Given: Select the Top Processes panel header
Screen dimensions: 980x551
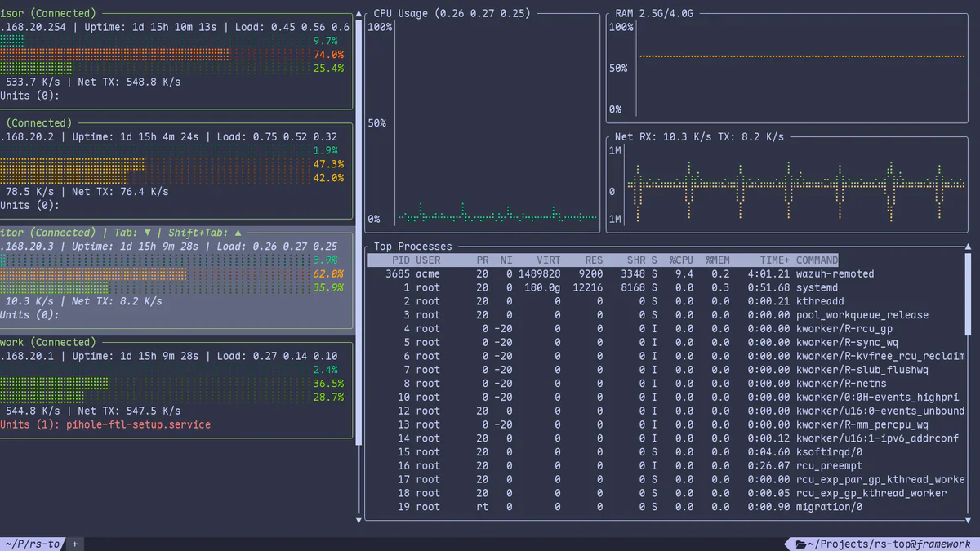Looking at the screenshot, I should click(x=412, y=246).
